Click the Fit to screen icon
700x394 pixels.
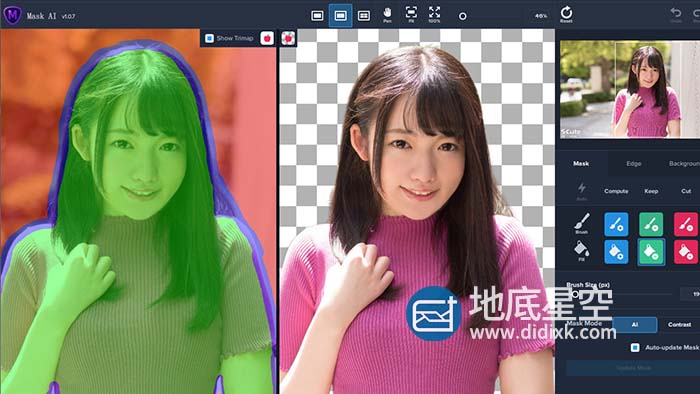click(411, 14)
